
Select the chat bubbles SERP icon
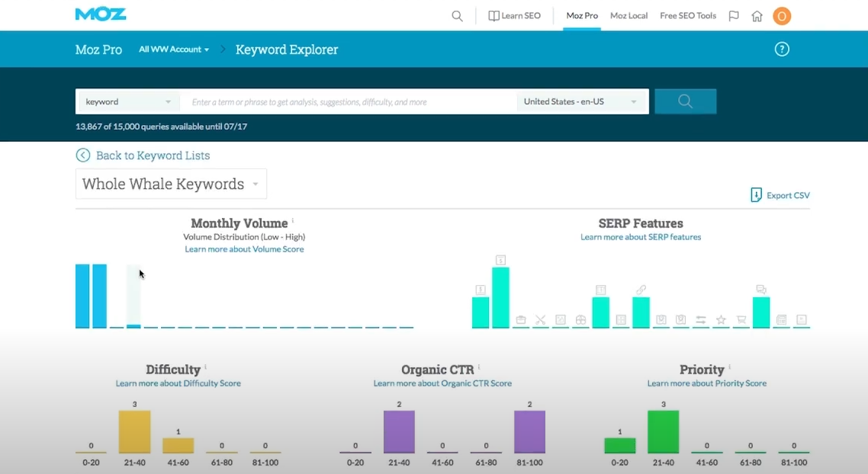click(761, 290)
